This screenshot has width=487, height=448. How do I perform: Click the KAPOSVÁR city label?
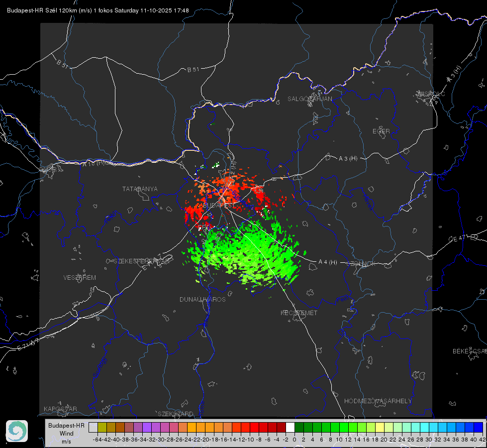click(60, 409)
